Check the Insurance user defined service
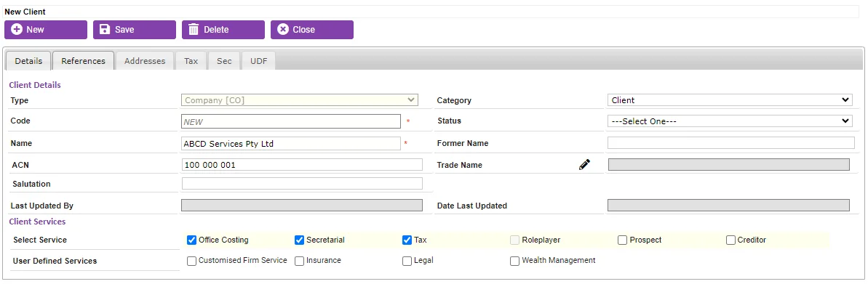868x284 pixels. coord(300,261)
